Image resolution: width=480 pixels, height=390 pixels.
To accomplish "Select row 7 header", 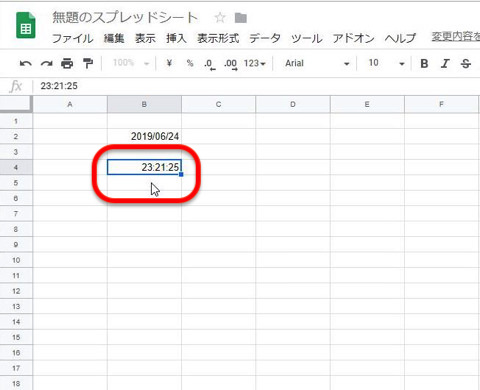I will click(16, 214).
